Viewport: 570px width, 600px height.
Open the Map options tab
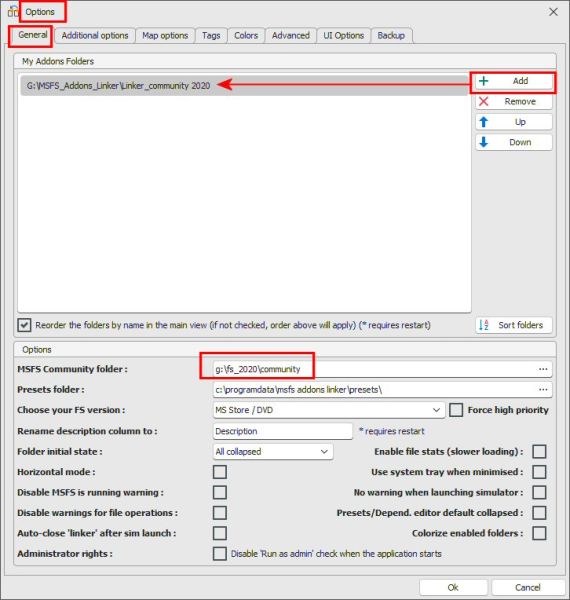pos(165,36)
